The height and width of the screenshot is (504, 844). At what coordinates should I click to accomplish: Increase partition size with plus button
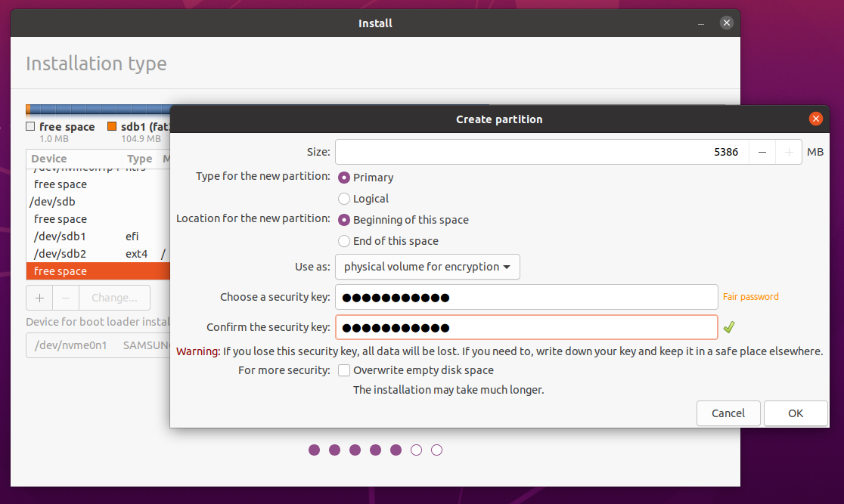tap(789, 152)
